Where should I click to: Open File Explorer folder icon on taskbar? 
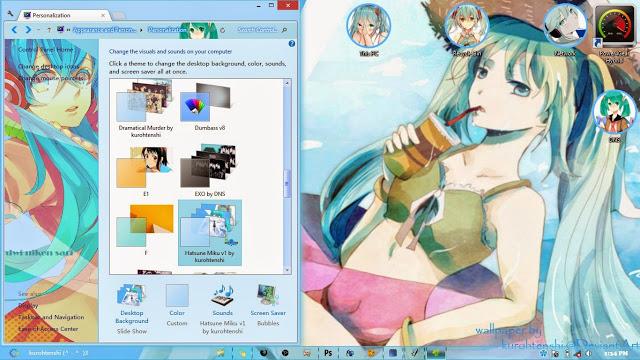[221, 353]
